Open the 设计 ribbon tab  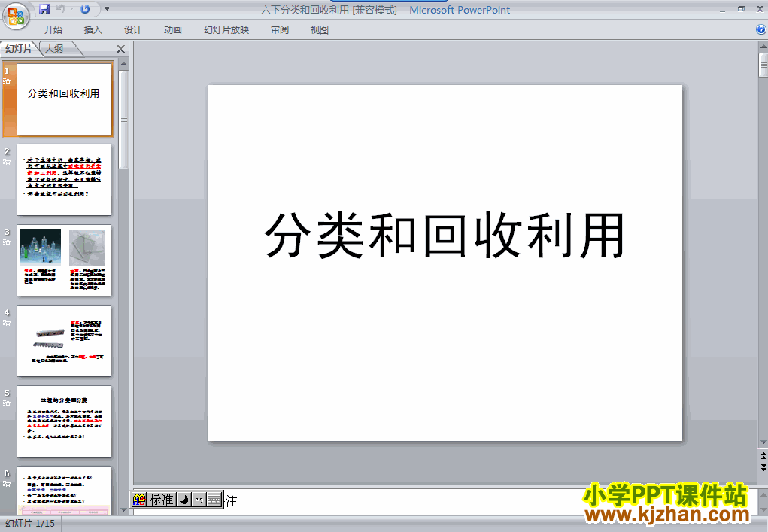tap(132, 30)
